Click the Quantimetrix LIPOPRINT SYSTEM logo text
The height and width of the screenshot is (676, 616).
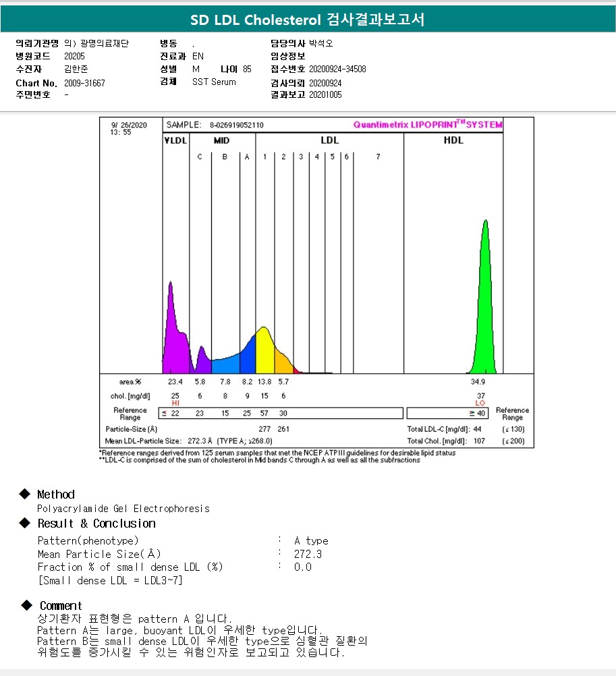point(428,125)
